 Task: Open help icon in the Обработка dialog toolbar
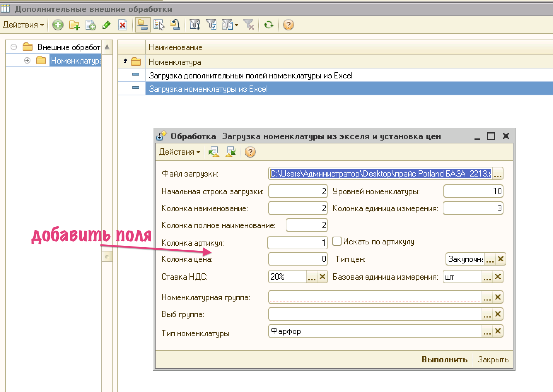pyautogui.click(x=250, y=152)
